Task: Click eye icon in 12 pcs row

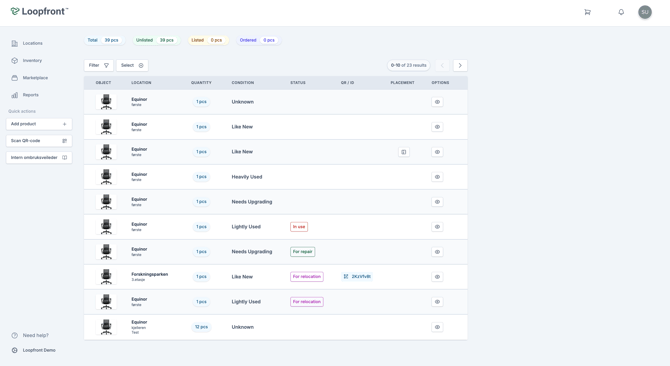Action: coord(437,327)
